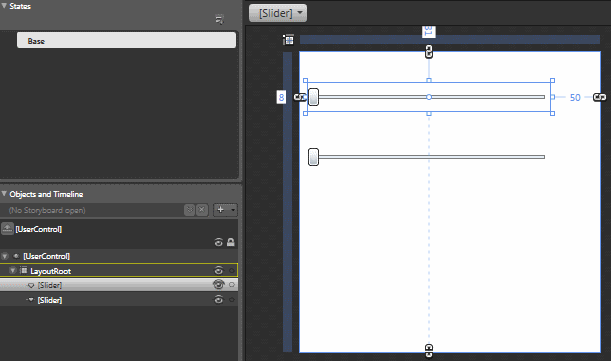Viewport: 611px width, 361px height.
Task: Click the [UserControl] node type icon
Action: [16, 256]
